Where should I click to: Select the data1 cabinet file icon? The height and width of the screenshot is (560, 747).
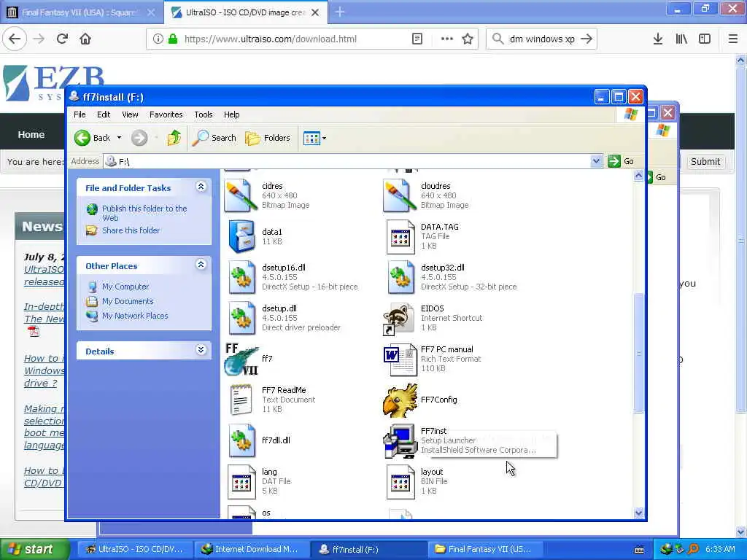pos(241,236)
